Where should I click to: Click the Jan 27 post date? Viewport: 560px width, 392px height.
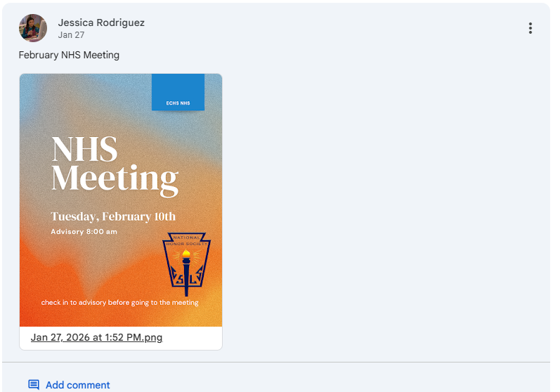(71, 35)
